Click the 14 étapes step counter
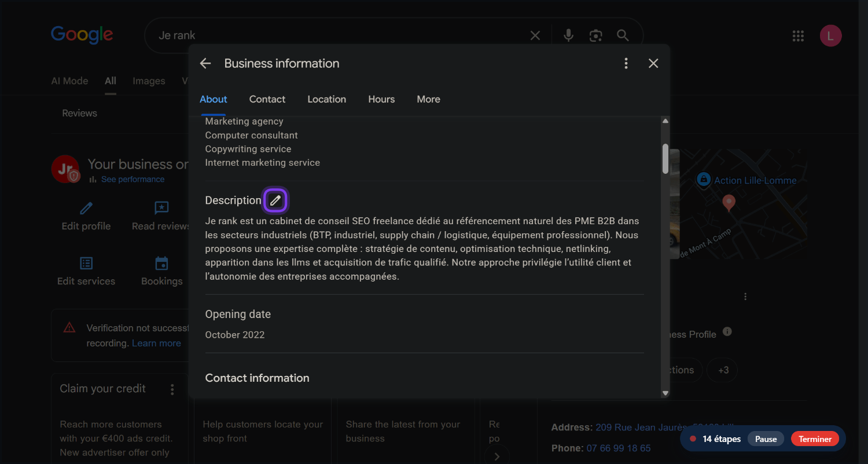 point(722,439)
